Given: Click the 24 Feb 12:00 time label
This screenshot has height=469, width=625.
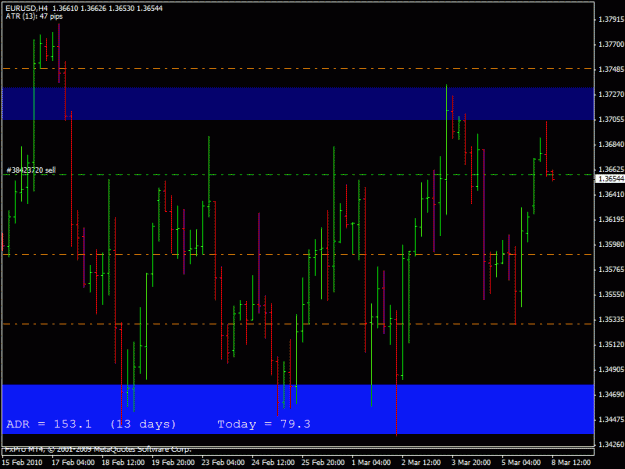Looking at the screenshot, I should pos(273,462).
